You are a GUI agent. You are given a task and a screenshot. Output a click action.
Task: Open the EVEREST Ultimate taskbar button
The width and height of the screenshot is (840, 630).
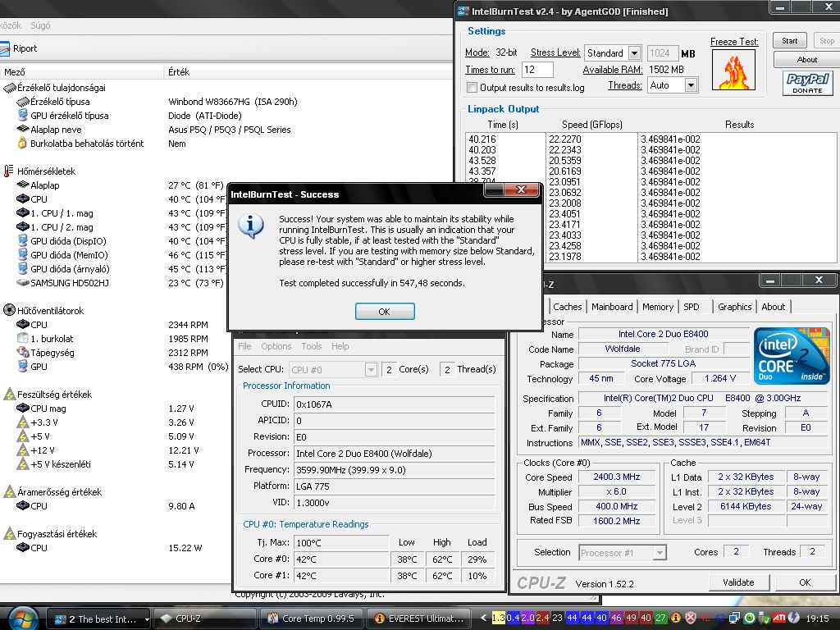point(418,619)
